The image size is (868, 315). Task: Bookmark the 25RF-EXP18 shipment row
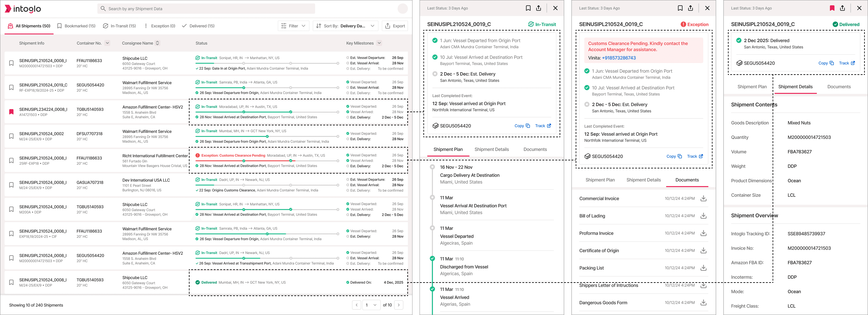tap(11, 161)
